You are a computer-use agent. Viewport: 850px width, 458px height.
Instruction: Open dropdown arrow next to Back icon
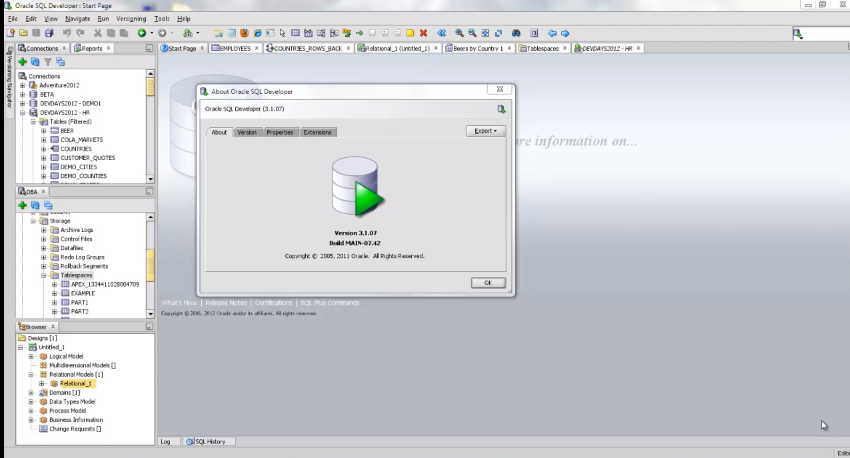[x=152, y=33]
